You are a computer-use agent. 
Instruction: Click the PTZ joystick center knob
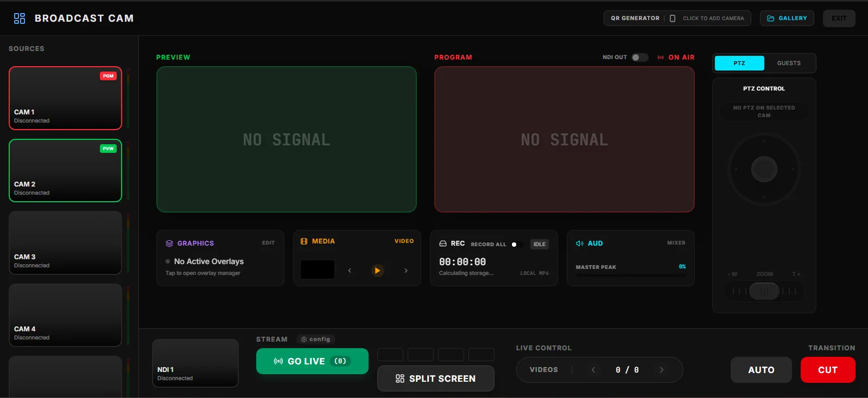(x=764, y=169)
